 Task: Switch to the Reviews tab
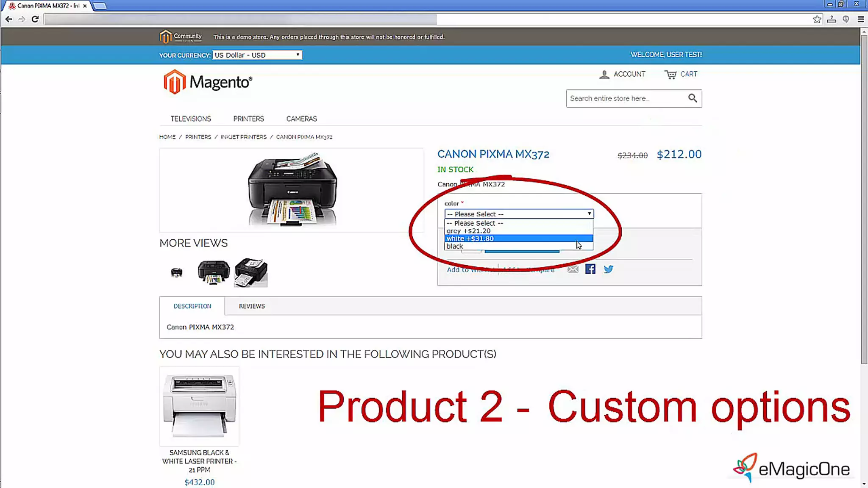coord(251,306)
